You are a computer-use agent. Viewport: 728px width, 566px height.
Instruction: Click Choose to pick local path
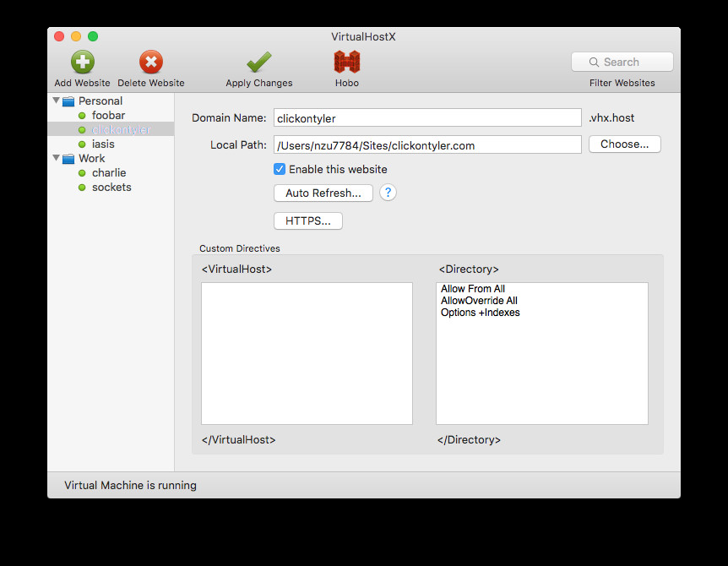[x=624, y=144]
